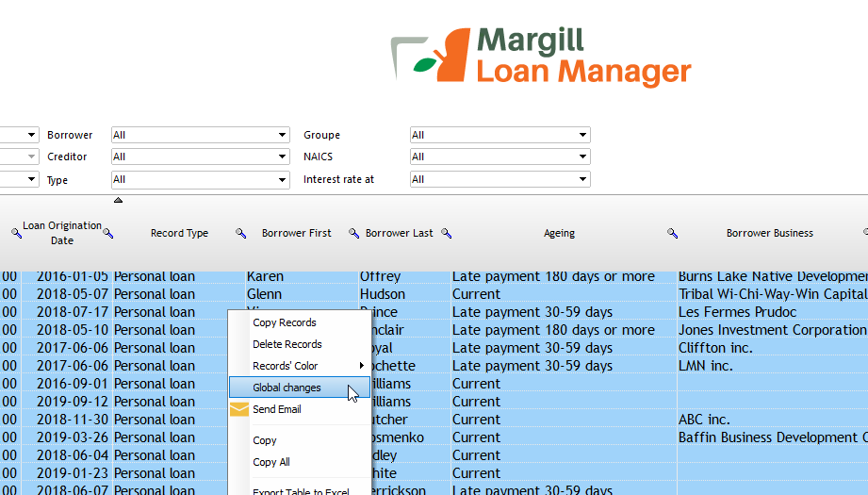Choose Delete Records menu entry
This screenshot has height=495, width=868.
tap(300, 344)
